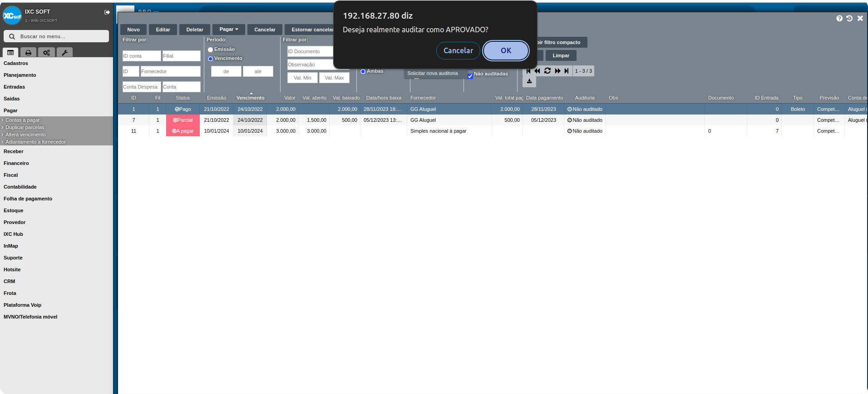
Task: Click the Fornecedor filter field
Action: [x=170, y=71]
